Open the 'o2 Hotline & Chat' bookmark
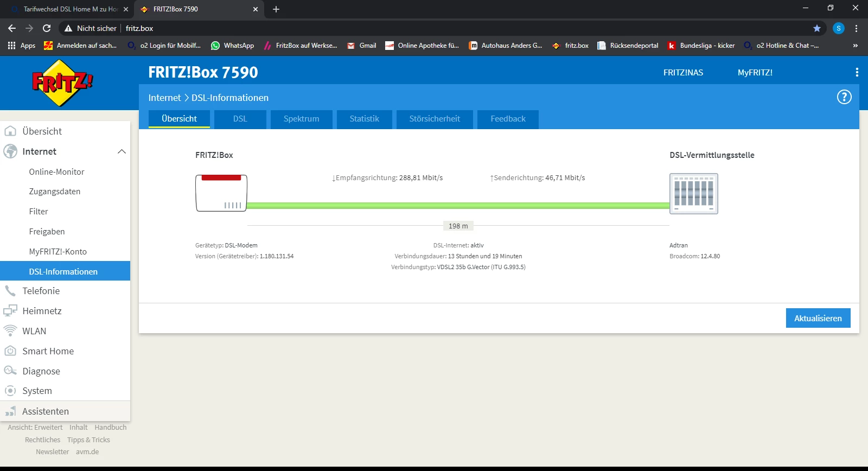 (781, 46)
